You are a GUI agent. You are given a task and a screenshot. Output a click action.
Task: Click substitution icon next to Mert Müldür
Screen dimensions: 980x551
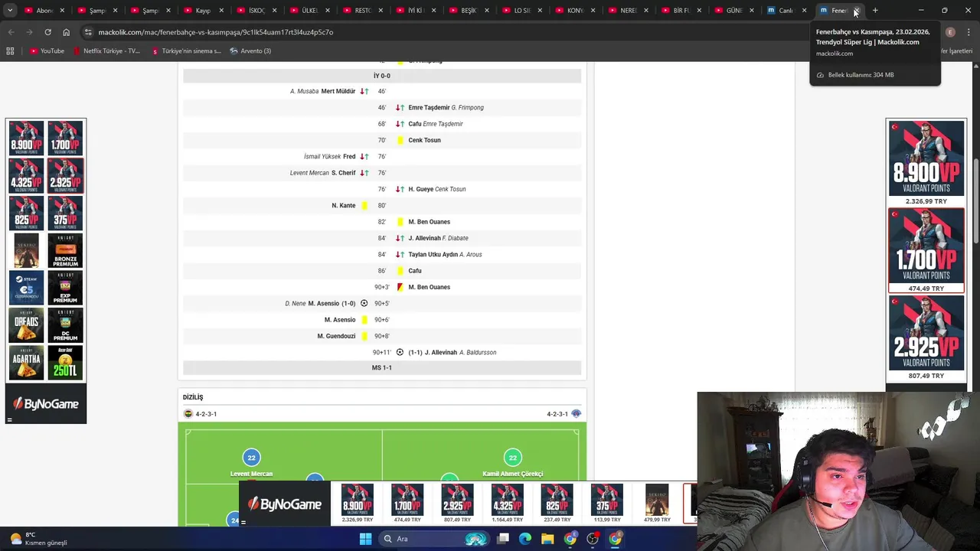tap(364, 91)
